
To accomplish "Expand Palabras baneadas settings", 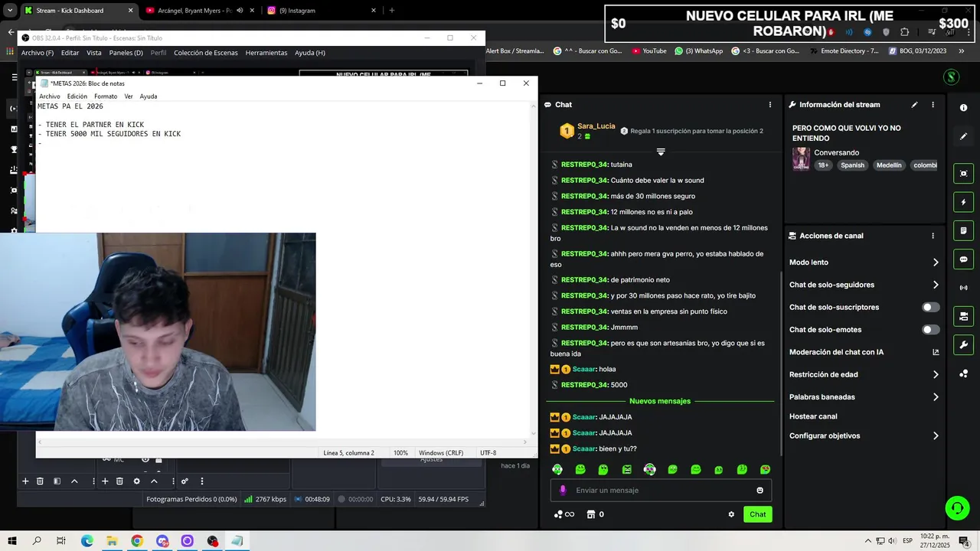I will point(936,397).
